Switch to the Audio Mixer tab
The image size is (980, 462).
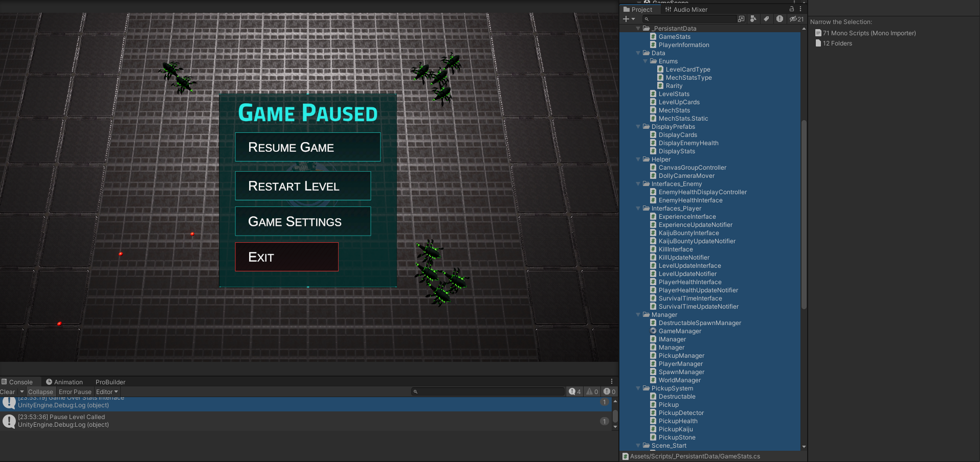click(x=686, y=9)
